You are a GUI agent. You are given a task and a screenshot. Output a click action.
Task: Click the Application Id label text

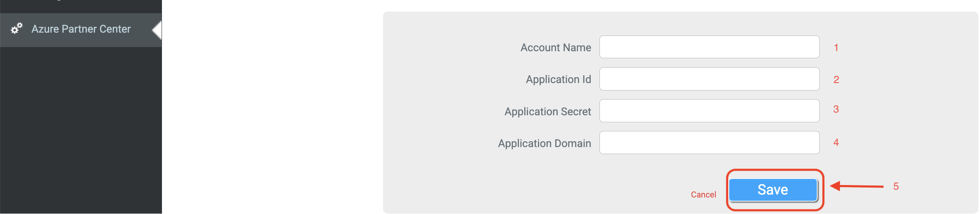pos(558,79)
